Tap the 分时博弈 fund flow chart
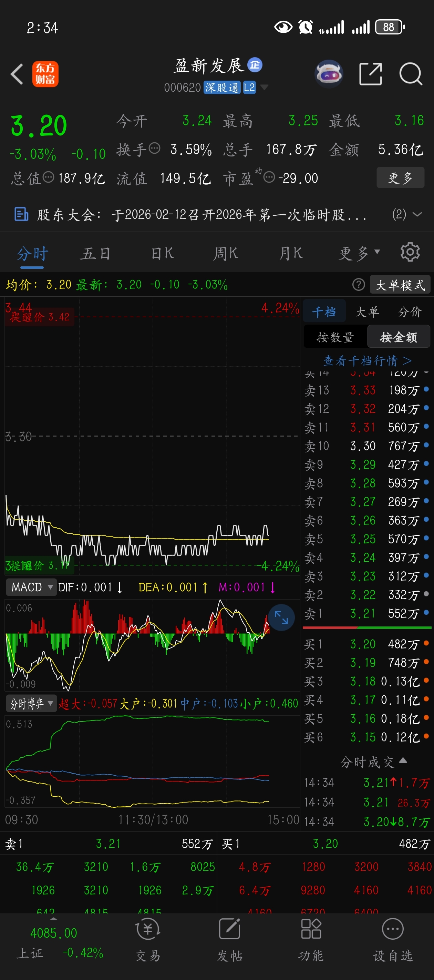434x980 pixels. click(x=152, y=761)
